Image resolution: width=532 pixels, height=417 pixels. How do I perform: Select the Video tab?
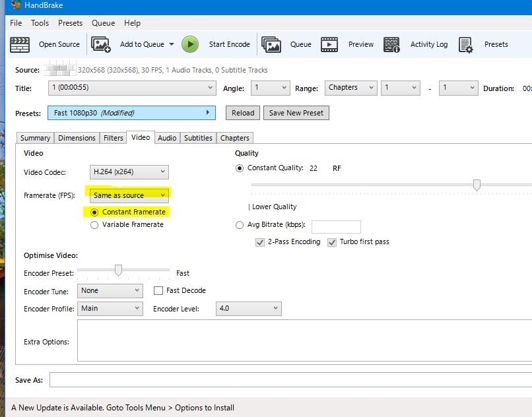click(141, 137)
